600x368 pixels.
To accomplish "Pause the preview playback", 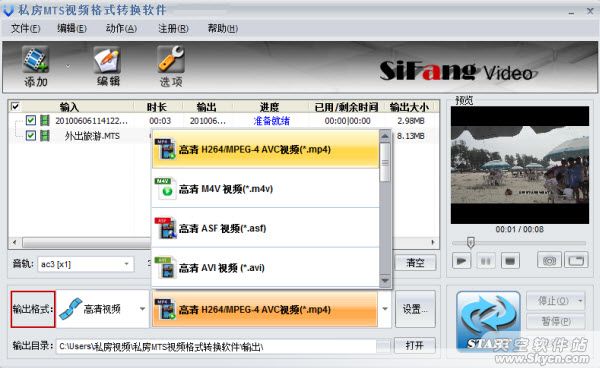I will click(486, 261).
